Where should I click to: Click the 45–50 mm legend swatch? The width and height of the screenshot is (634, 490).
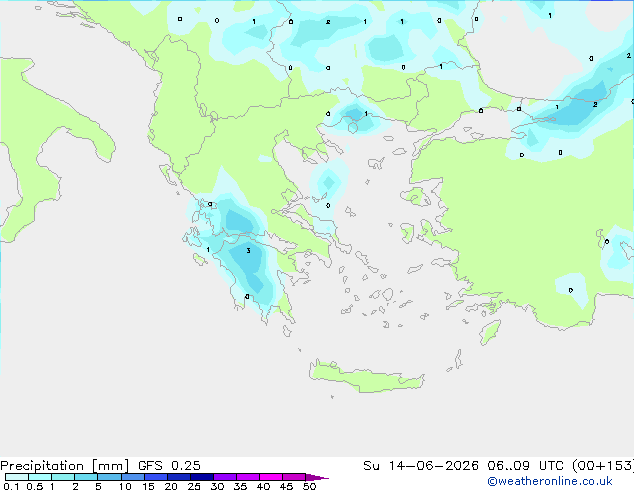[294, 477]
